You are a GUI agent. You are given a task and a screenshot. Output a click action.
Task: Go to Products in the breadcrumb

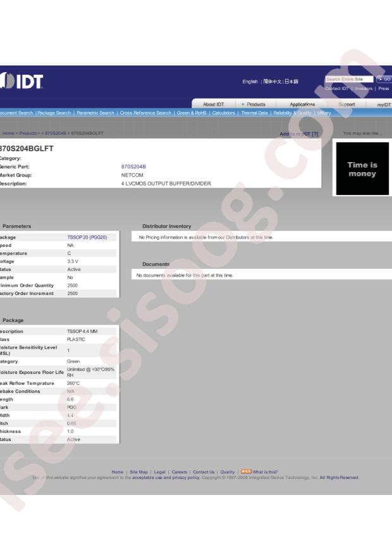(28, 133)
